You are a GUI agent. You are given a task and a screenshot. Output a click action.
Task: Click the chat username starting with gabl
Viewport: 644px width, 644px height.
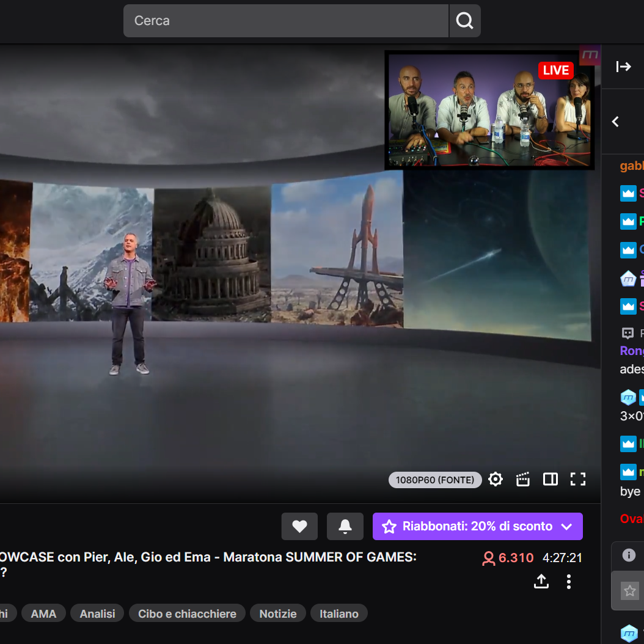pos(632,166)
